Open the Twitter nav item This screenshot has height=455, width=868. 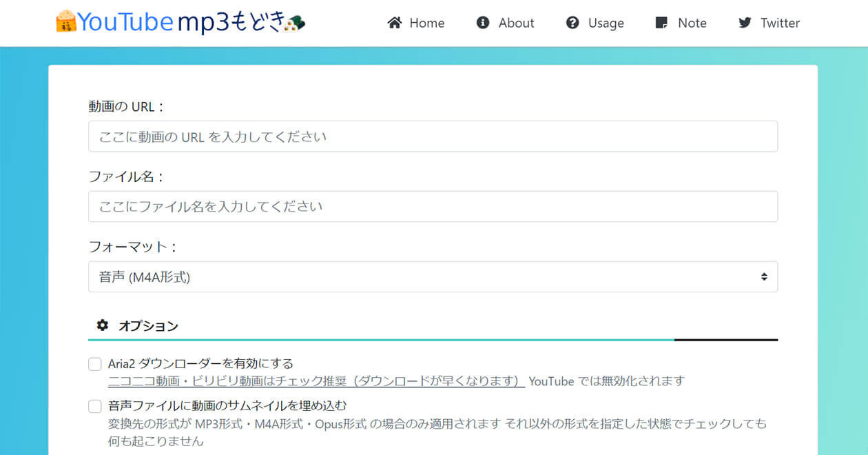pos(769,23)
